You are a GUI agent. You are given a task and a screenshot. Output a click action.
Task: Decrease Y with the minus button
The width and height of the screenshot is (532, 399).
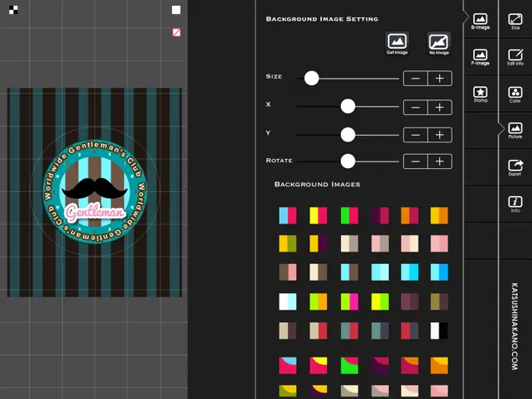tap(415, 135)
